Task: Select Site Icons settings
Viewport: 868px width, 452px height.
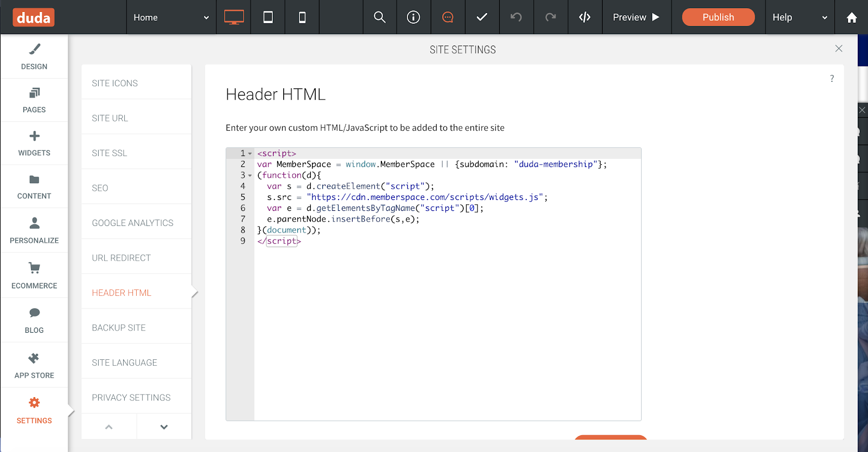Action: [136, 83]
